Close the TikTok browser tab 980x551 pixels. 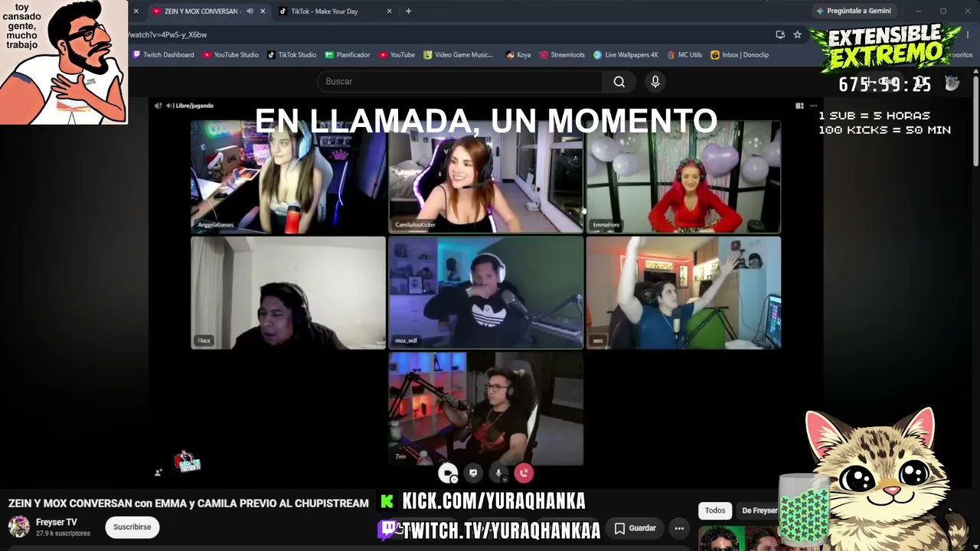point(389,11)
